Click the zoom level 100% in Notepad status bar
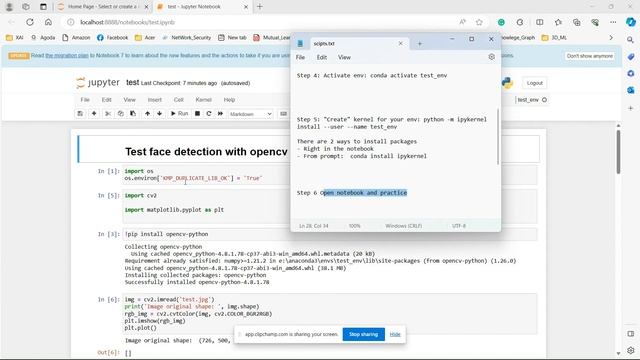Image resolution: width=640 pixels, height=360 pixels. tap(355, 226)
